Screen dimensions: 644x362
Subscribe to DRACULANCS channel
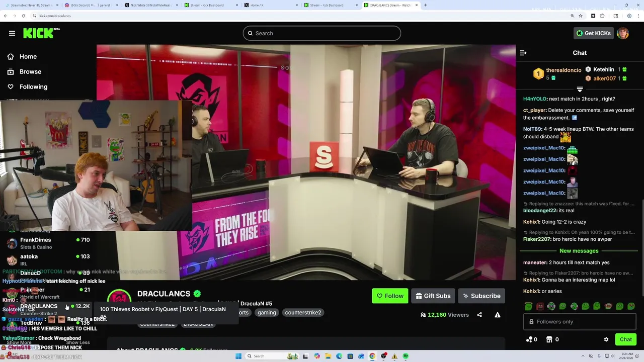click(x=481, y=296)
